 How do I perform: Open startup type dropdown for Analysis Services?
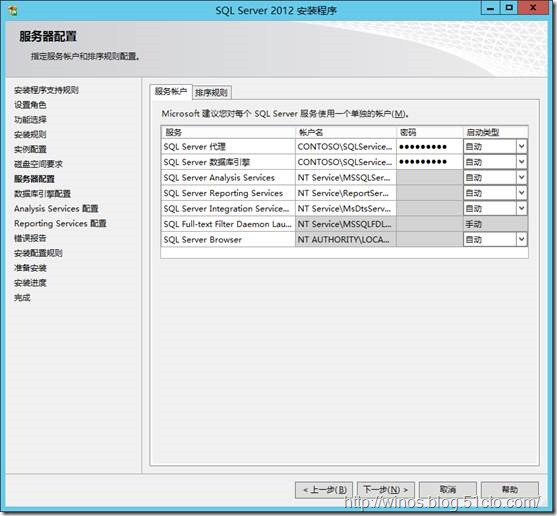521,178
